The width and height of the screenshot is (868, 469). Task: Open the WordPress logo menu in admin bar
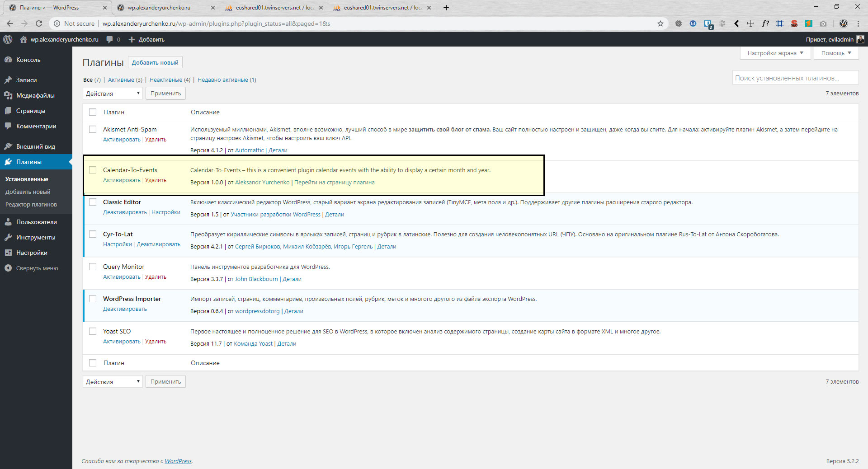pos(8,39)
